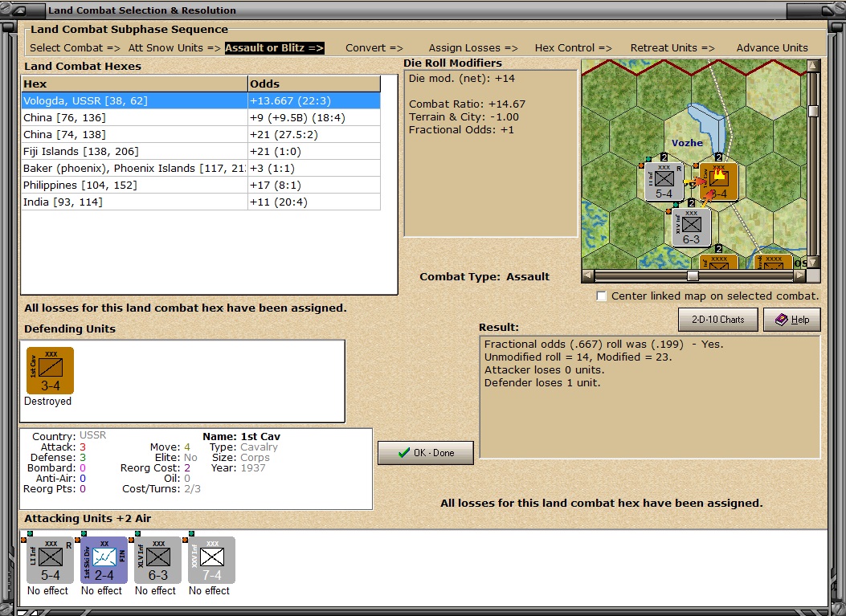Click the map's horizontal scrollbar thumb
The image size is (846, 616).
[x=693, y=275]
